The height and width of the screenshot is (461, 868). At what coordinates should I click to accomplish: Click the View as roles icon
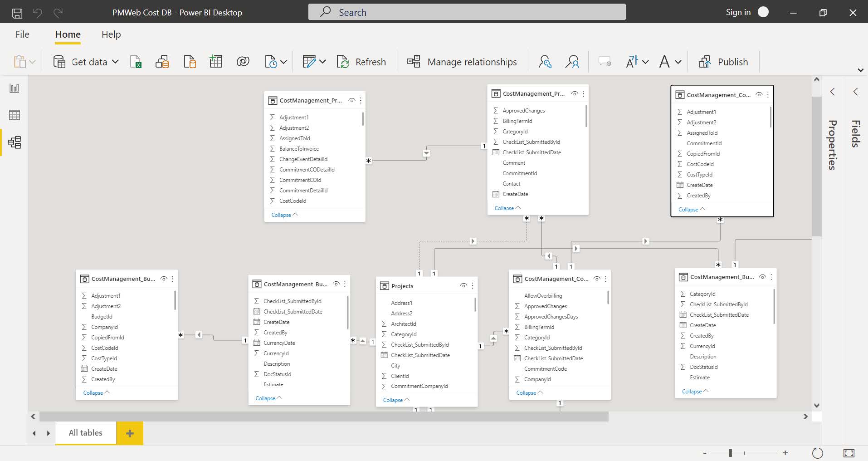[x=572, y=62]
